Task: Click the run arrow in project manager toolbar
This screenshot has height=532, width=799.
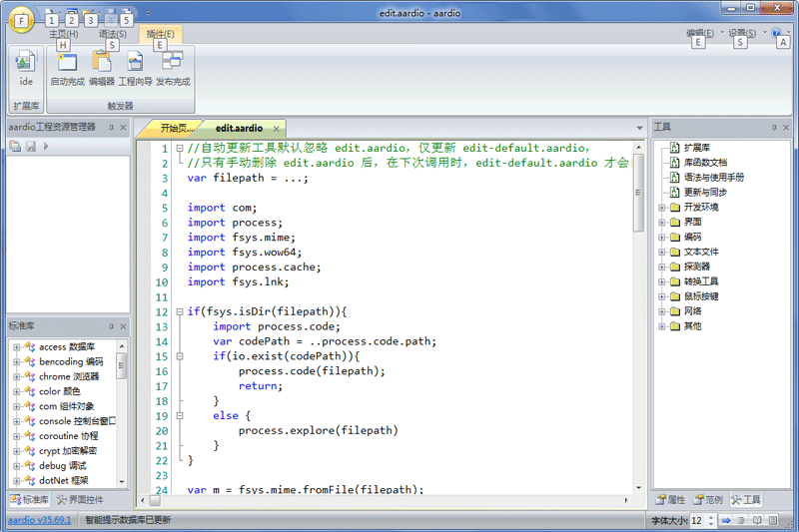Action: [46, 147]
